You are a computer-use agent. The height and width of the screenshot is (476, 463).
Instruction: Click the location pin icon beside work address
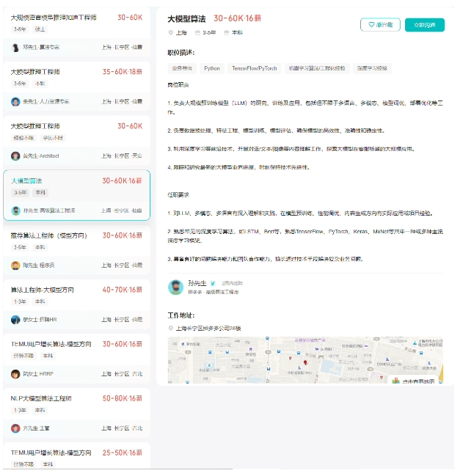click(170, 328)
